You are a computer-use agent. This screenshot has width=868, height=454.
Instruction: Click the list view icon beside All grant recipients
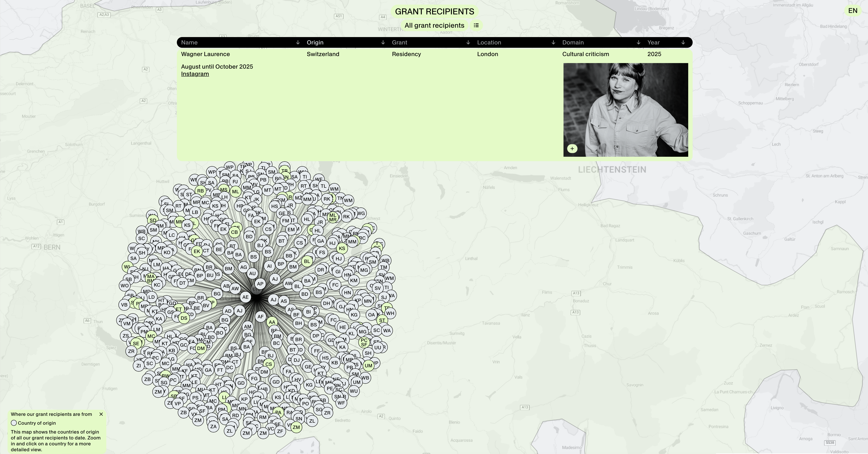[476, 25]
